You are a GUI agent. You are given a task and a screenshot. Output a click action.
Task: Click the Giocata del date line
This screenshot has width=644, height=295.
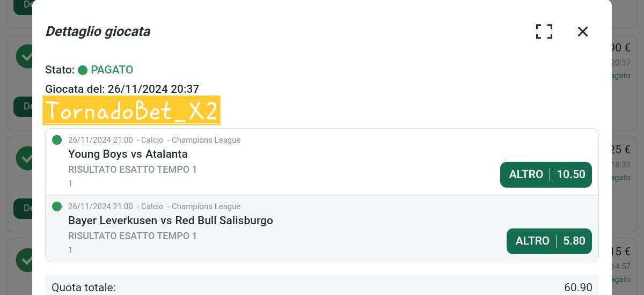[122, 89]
